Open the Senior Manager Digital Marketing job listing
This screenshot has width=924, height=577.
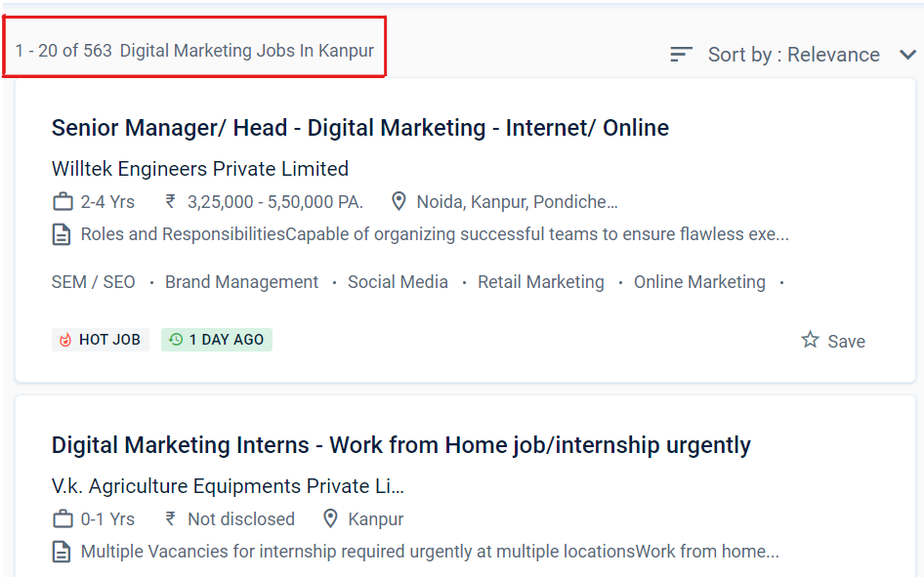[359, 127]
